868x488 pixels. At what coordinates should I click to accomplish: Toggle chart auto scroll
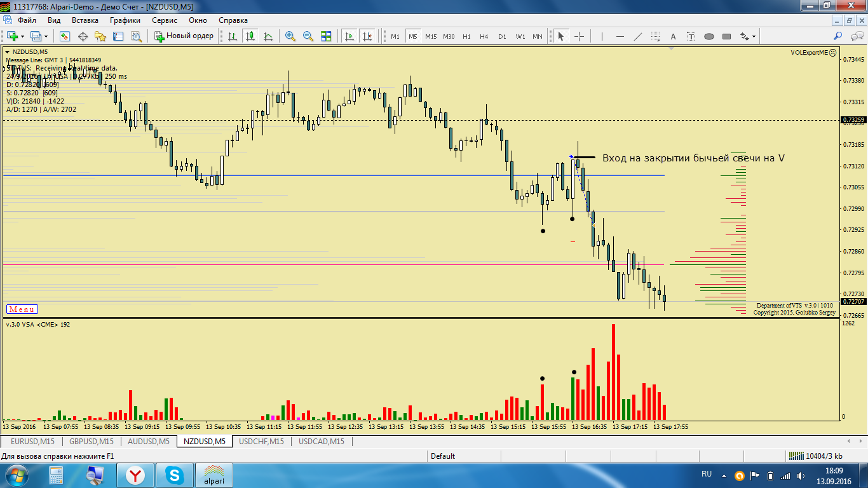pos(349,36)
